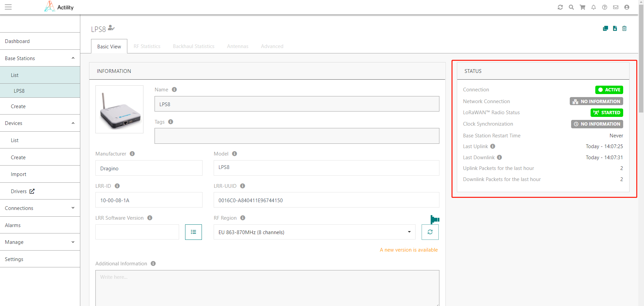Click the info icon next to Model

pyautogui.click(x=234, y=154)
